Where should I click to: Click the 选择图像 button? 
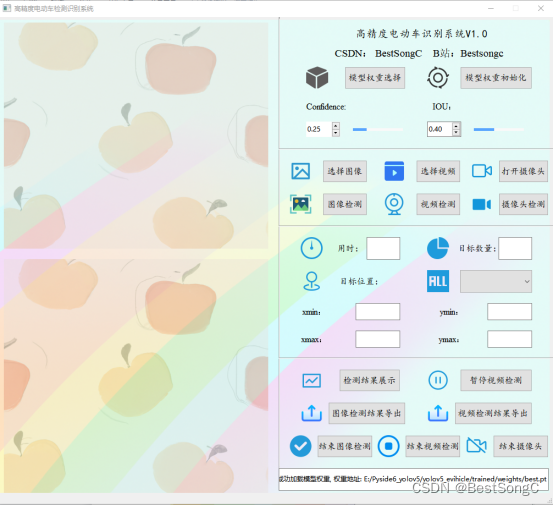344,171
